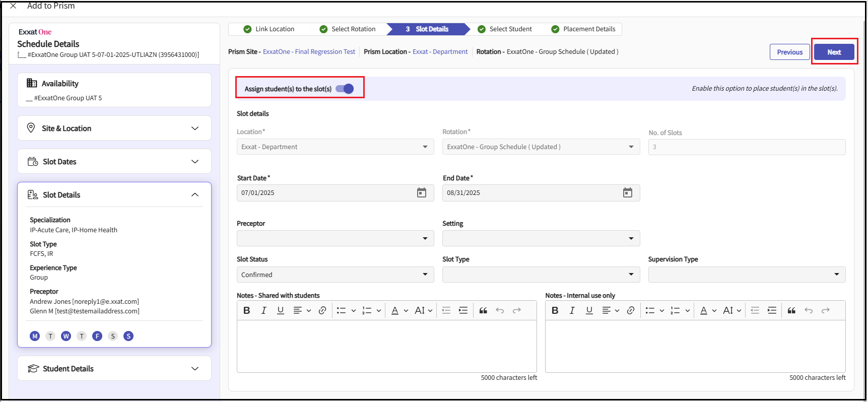Close the Add to Prism dialog
868x402 pixels.
(x=13, y=6)
